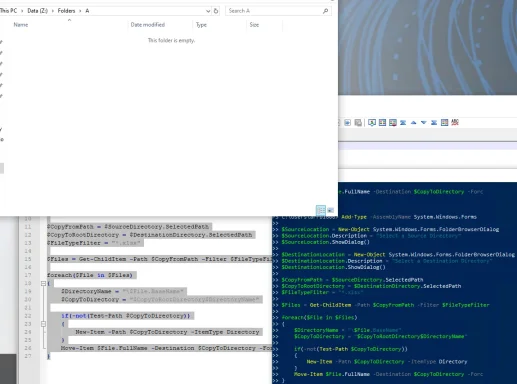Click the last console line 'Move-Item $File.FullName'
The image size is (517, 384).
click(388, 374)
